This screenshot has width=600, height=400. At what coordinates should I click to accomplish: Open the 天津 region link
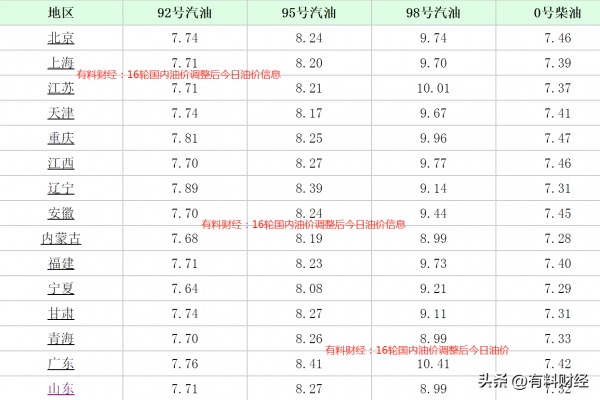(x=61, y=112)
